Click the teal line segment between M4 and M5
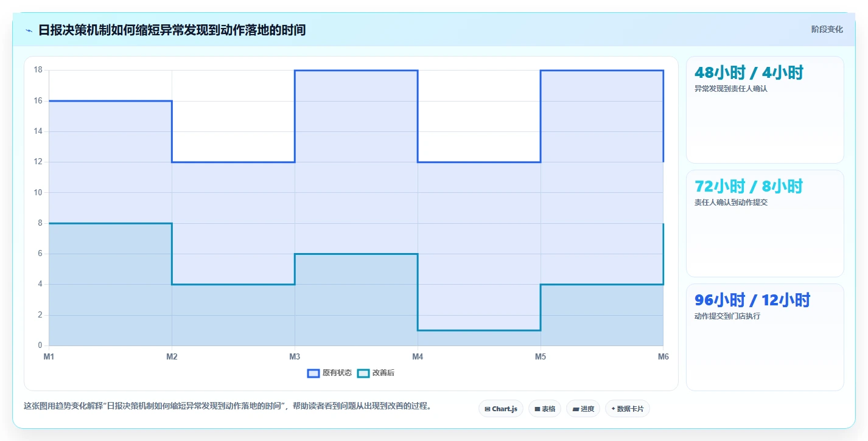Viewport: 868px width, 441px height. tap(479, 330)
